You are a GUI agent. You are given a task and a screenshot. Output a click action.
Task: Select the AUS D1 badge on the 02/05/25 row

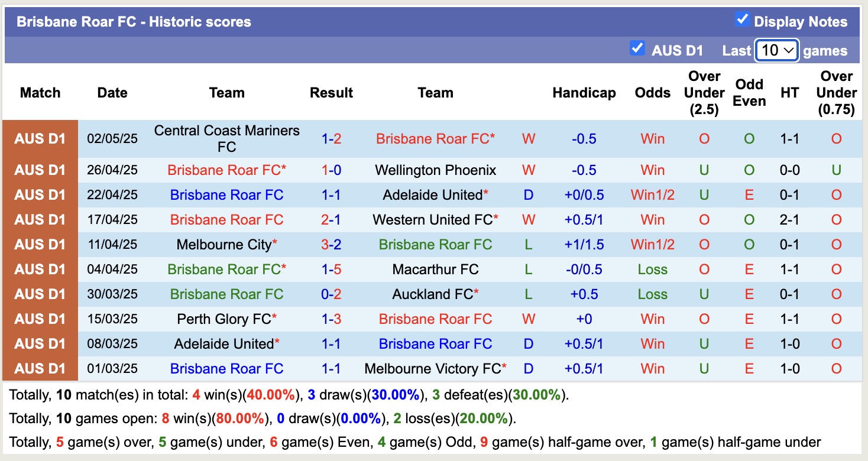(x=39, y=139)
